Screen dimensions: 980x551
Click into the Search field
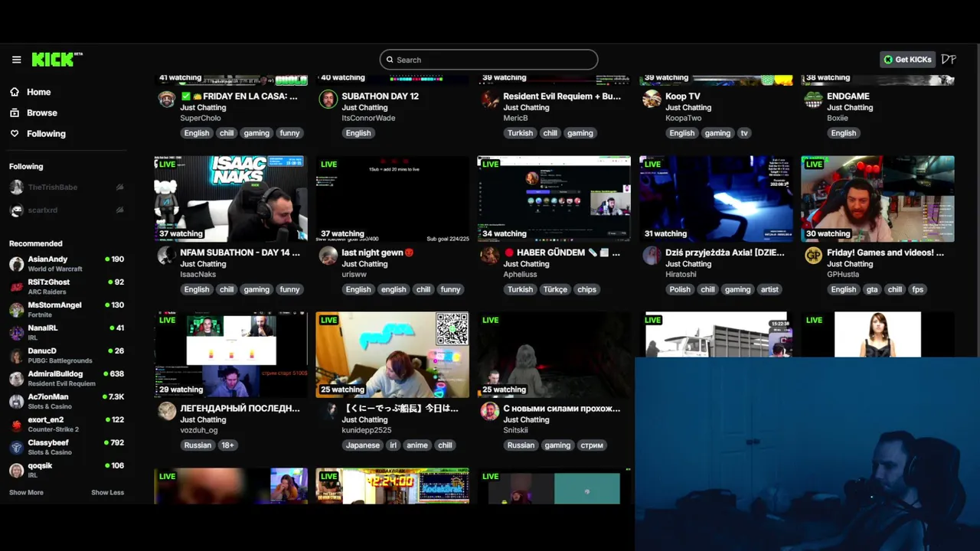coord(488,60)
